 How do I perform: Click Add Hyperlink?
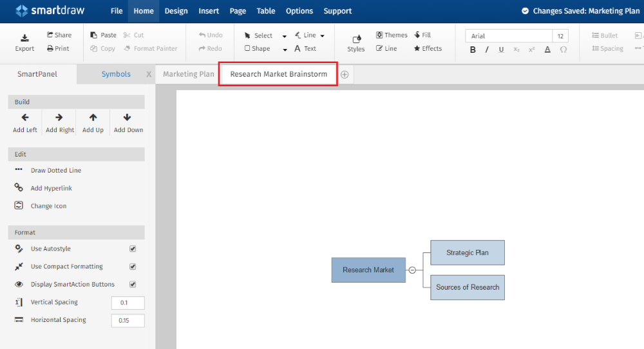[43, 188]
